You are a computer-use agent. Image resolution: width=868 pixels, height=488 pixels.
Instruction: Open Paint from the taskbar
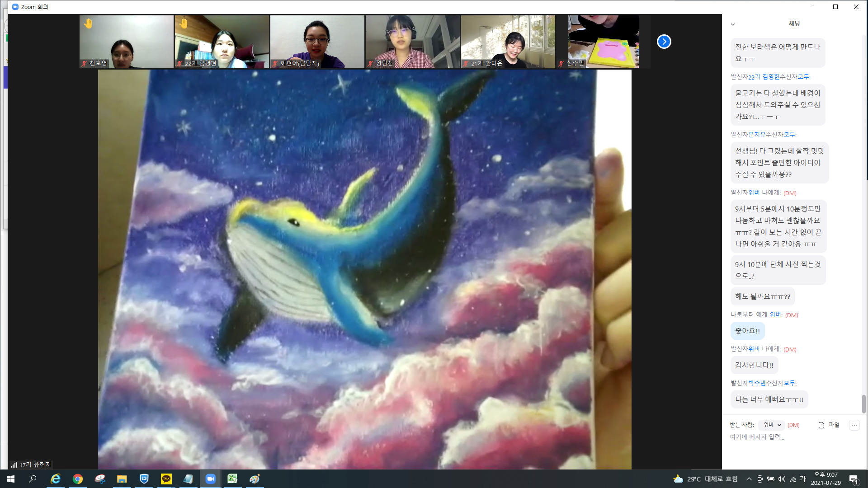click(255, 479)
